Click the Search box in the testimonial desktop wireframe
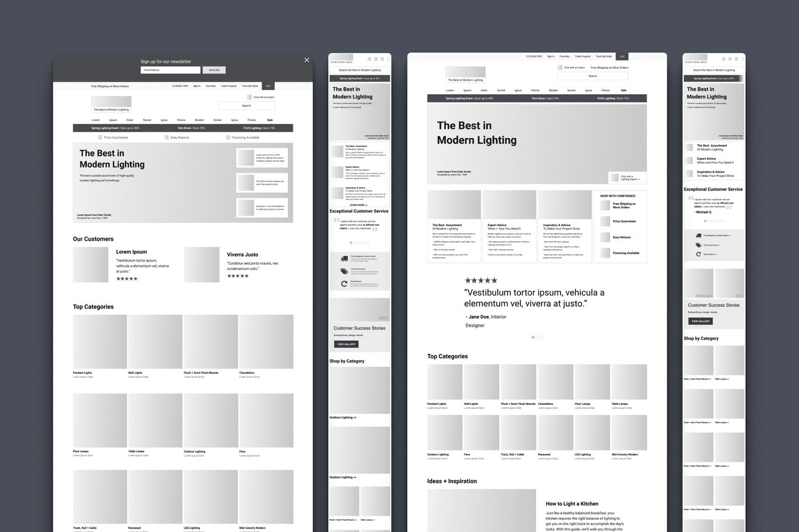 coord(593,76)
